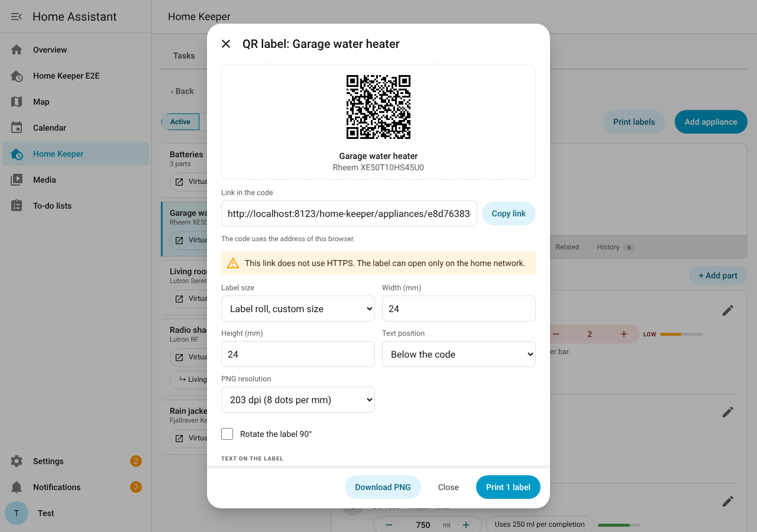Expand the Label size dropdown
The height and width of the screenshot is (532, 757).
tap(298, 309)
